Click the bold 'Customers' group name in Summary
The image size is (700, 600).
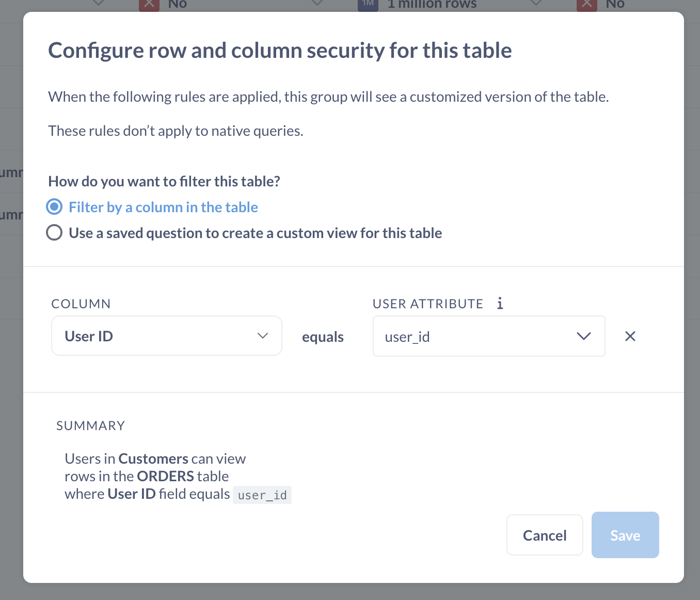pos(153,459)
